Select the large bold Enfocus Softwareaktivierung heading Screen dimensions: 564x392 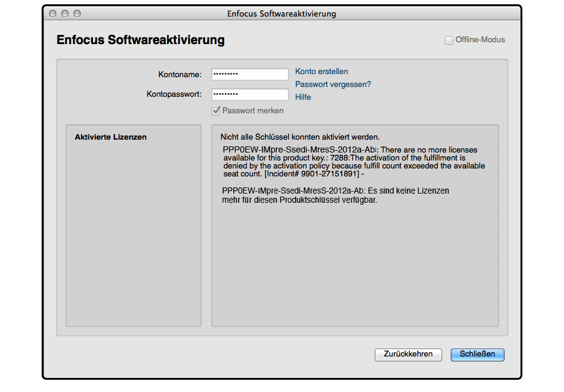(140, 40)
